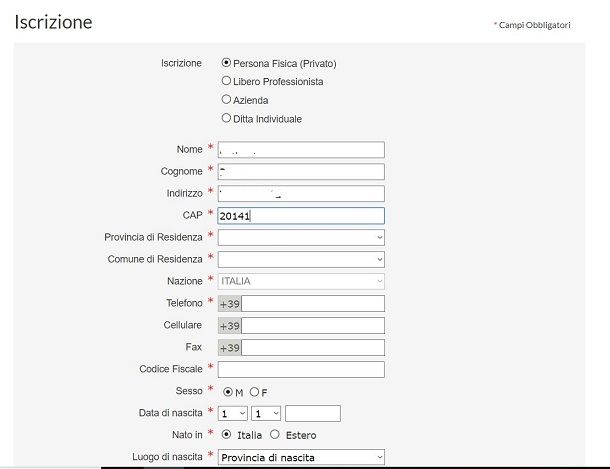Open the Nazione ITALIA dropdown
Image resolution: width=610 pixels, height=469 pixels.
click(x=301, y=281)
